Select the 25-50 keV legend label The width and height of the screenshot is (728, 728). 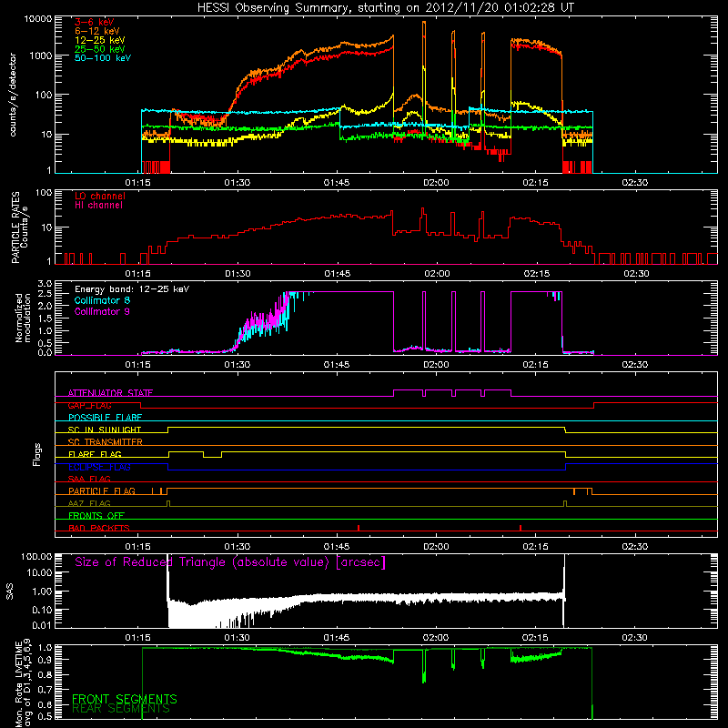click(x=100, y=49)
